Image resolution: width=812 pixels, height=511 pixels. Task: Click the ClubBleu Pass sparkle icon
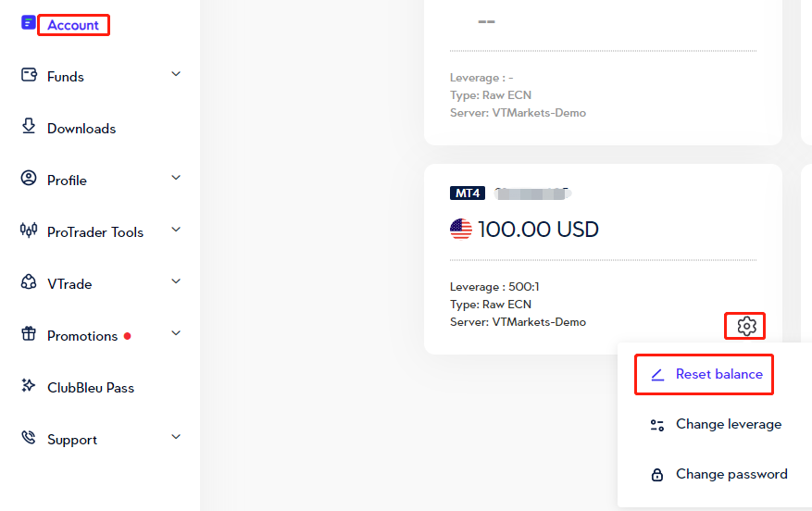coord(29,386)
